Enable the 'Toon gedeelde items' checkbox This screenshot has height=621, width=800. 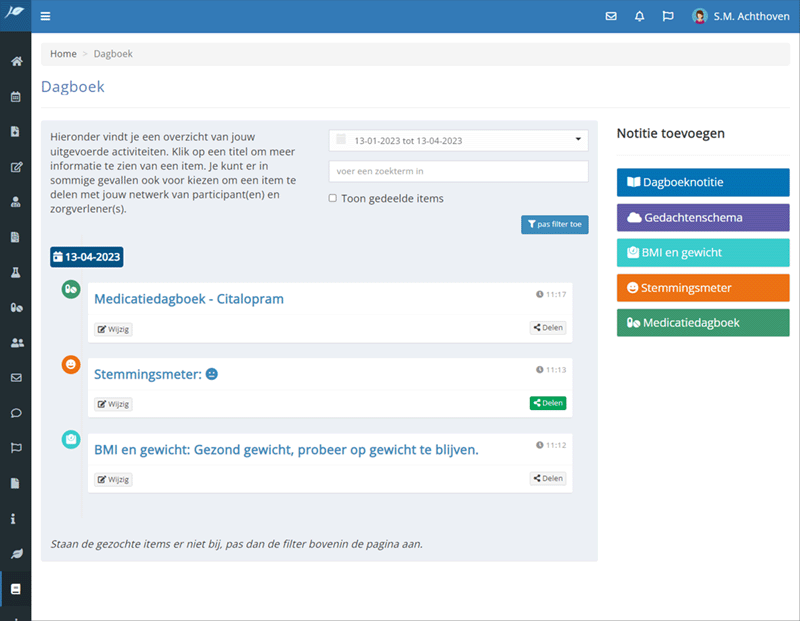(x=333, y=198)
